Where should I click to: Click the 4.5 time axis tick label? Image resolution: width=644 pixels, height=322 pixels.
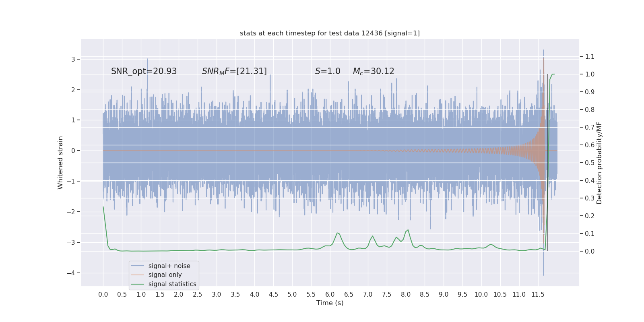[273, 294]
